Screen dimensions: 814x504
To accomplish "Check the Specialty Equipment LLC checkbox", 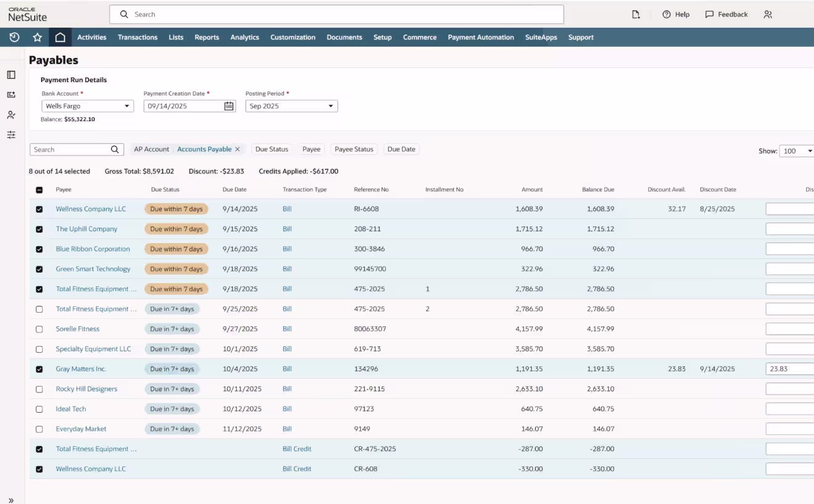I will coord(39,349).
